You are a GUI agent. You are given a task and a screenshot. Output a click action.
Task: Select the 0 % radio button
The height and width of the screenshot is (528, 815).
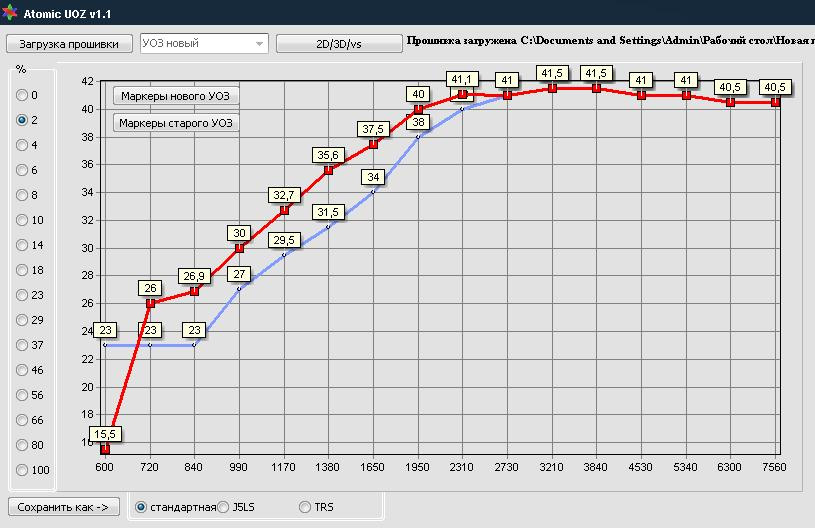click(22, 95)
